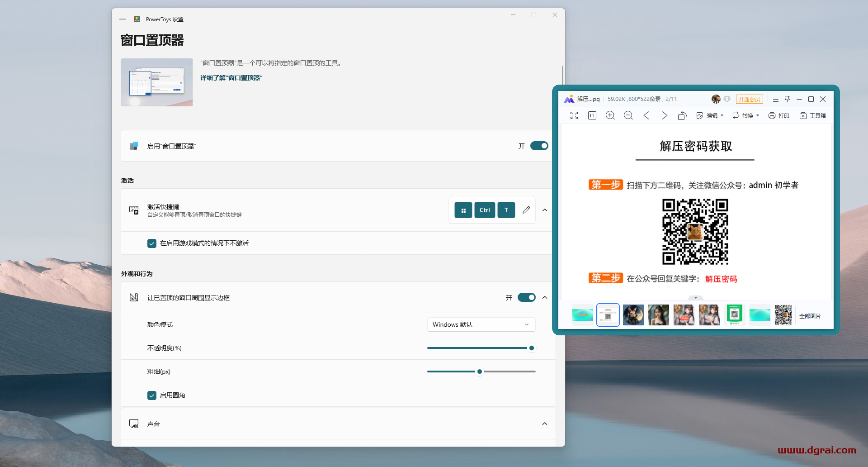
Task: Click the window-pinner module icon beside enable switch
Action: [134, 146]
